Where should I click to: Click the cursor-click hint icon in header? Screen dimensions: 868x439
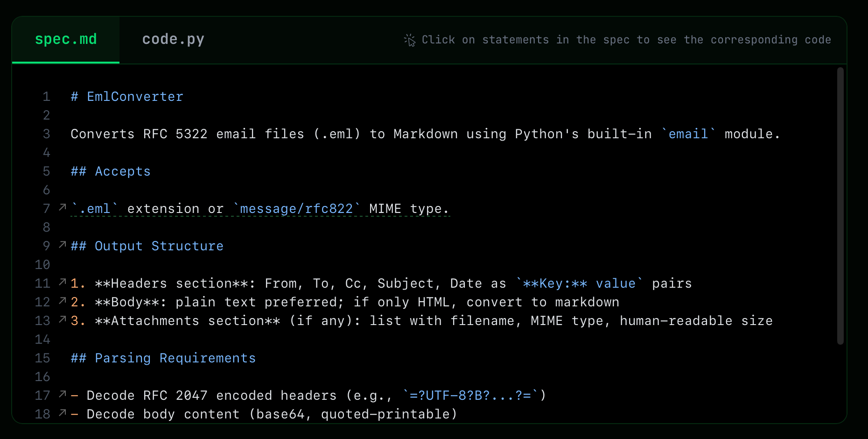coord(410,40)
